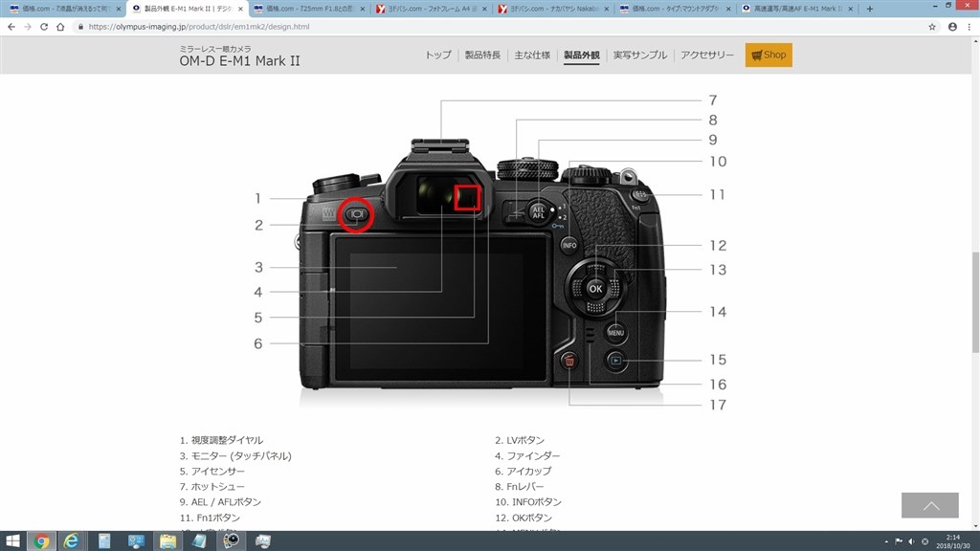Show hidden system tray icons
Image resolution: width=980 pixels, height=551 pixels.
(886, 541)
